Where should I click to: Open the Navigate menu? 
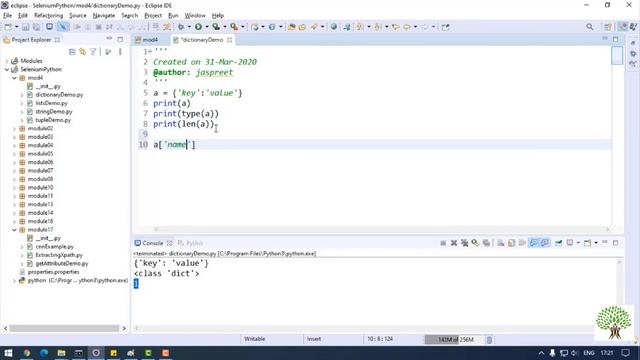click(x=104, y=16)
